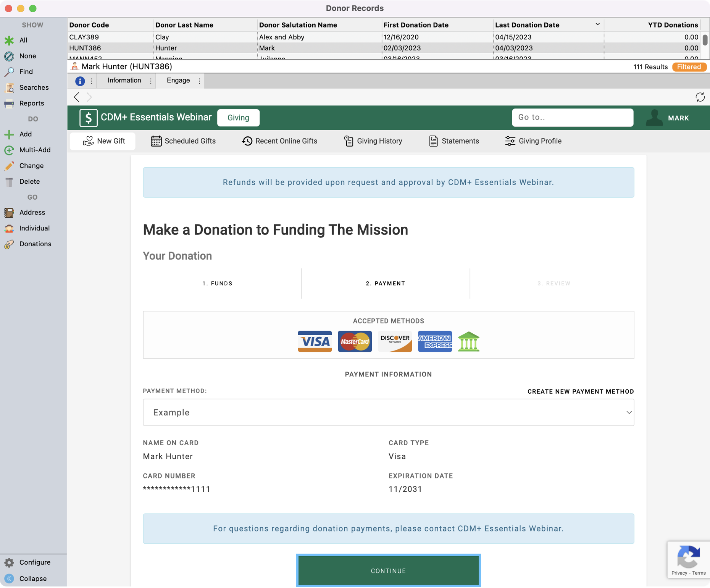The height and width of the screenshot is (588, 710).
Task: Click the back arrow navigation icon
Action: pos(77,97)
